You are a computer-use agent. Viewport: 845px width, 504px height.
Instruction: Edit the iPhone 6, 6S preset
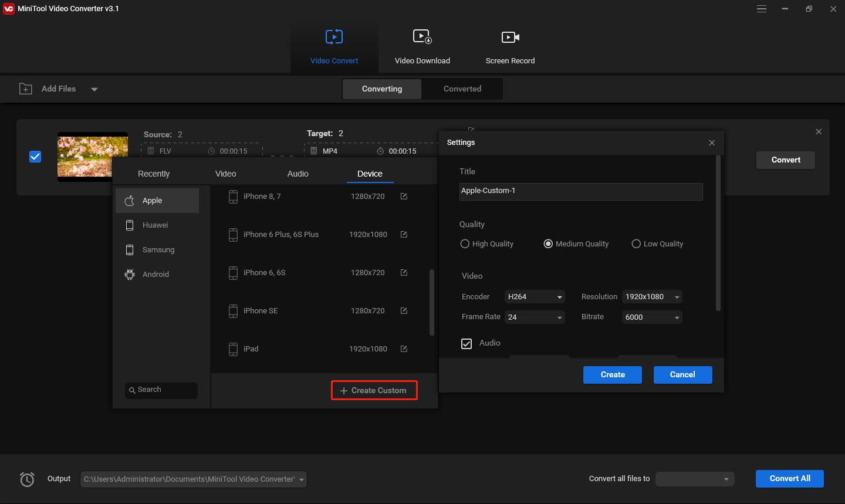click(x=404, y=272)
